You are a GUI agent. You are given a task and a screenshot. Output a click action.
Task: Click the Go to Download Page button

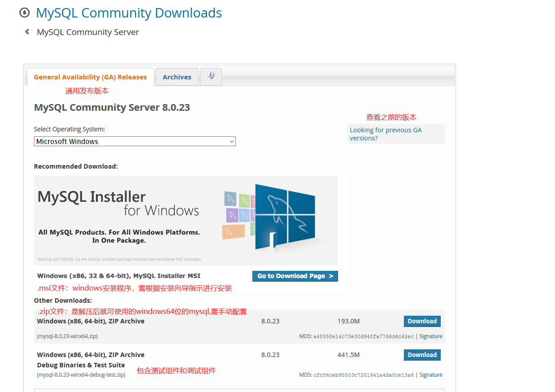(295, 276)
